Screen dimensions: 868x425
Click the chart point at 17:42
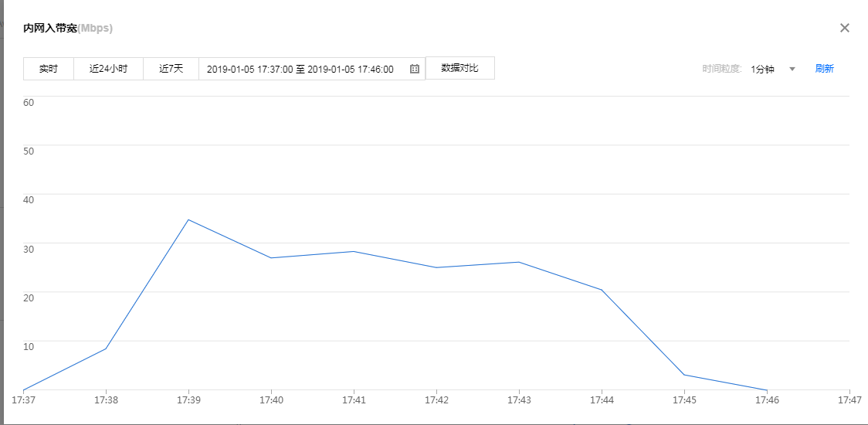436,267
